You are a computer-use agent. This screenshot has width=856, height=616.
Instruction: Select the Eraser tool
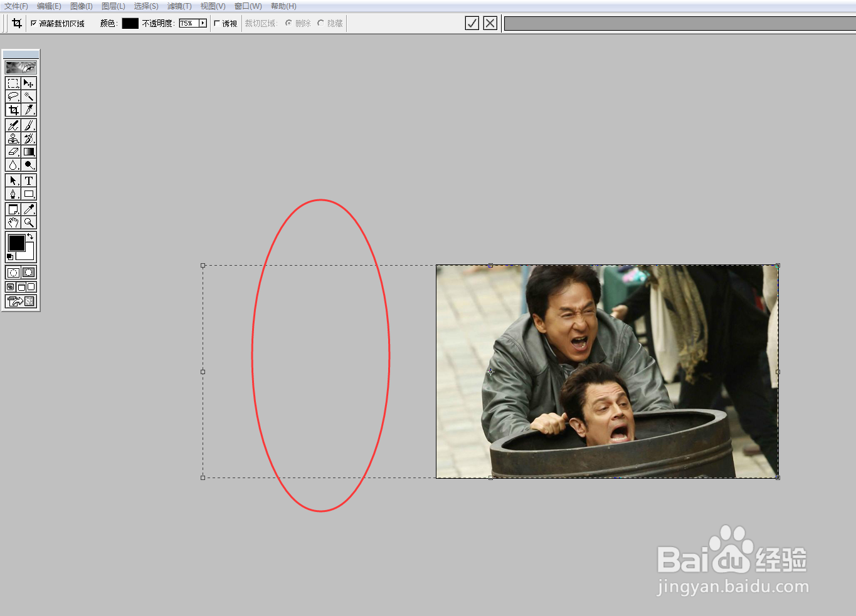pyautogui.click(x=13, y=152)
